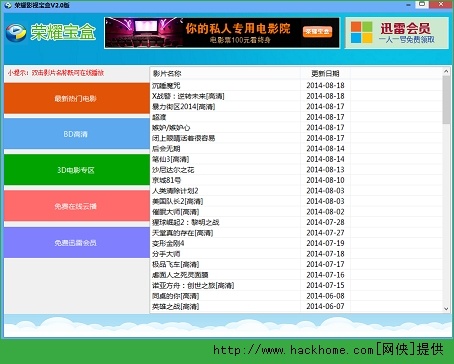Maximize the 荣耀影视宝盒 window

click(x=422, y=4)
